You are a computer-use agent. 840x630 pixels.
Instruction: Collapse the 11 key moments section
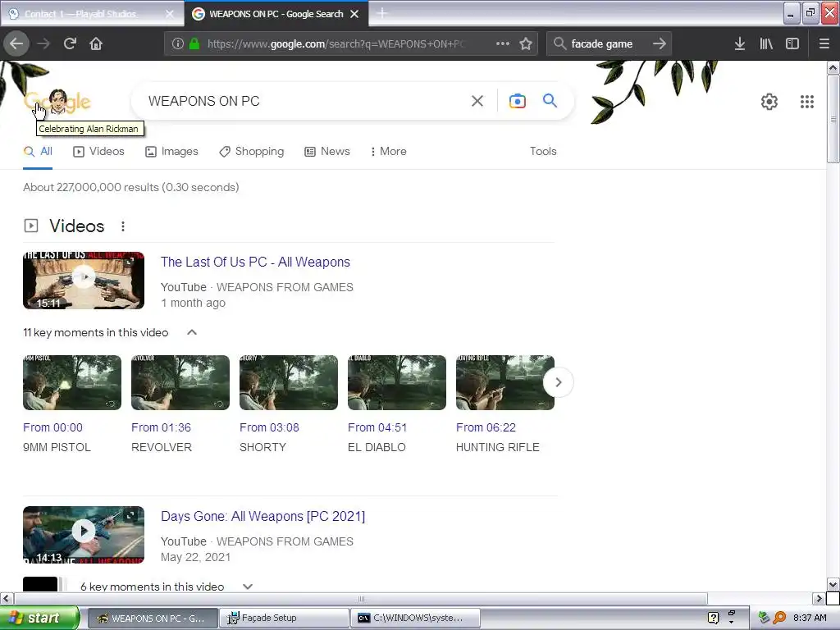(x=192, y=332)
